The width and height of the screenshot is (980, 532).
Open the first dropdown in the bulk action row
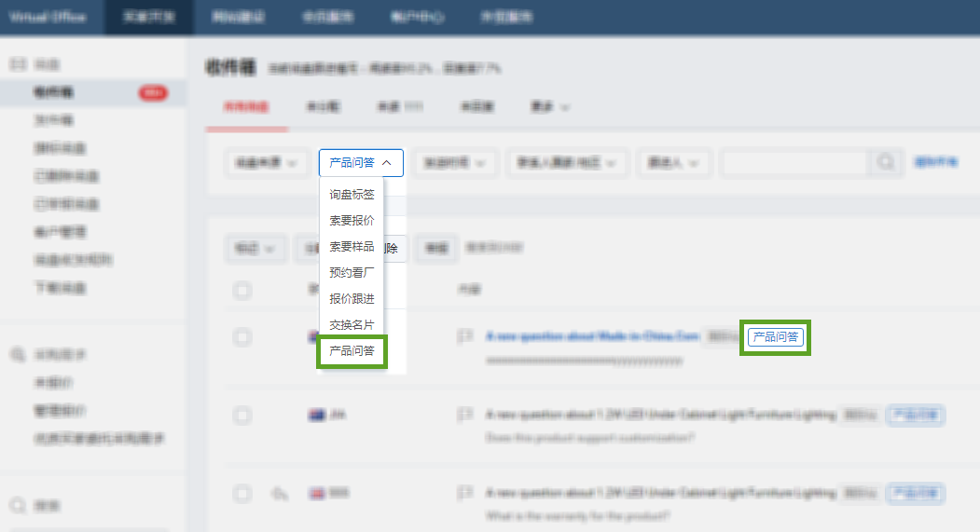coord(255,249)
